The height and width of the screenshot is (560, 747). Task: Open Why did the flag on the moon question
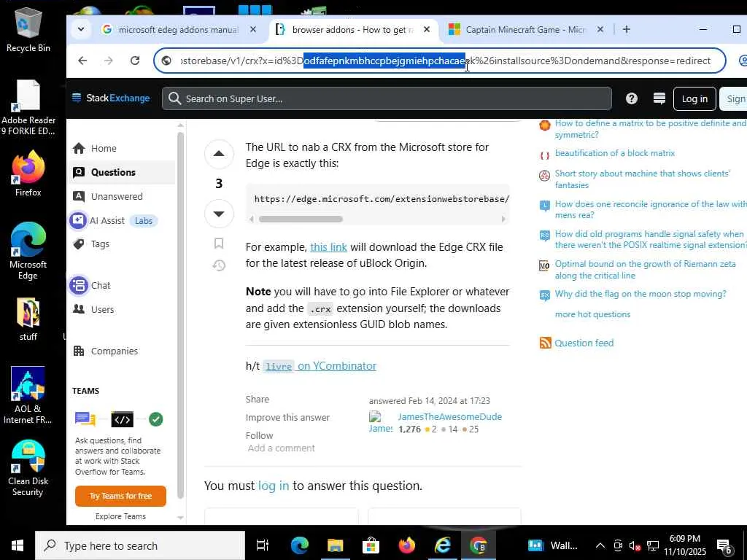point(640,294)
